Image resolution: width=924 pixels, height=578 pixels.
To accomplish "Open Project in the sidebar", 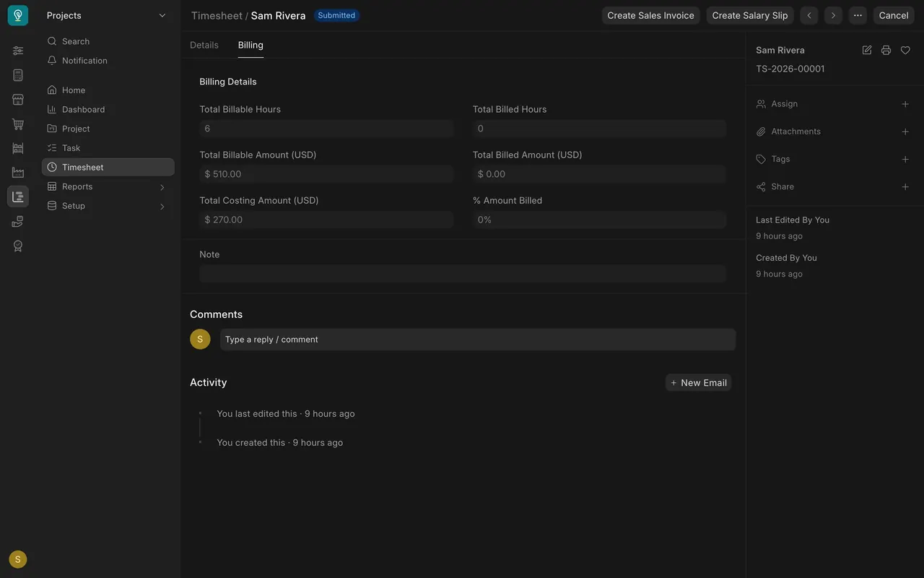I will 108,129.
